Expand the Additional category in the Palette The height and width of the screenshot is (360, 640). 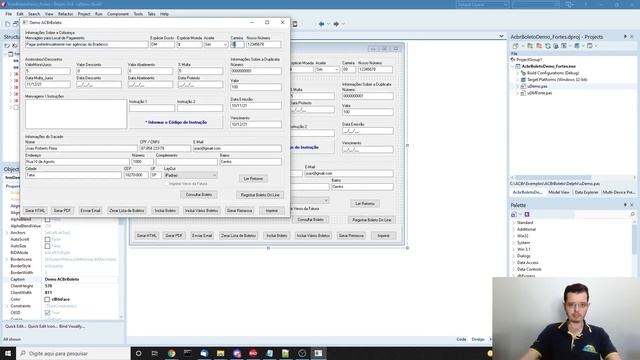(x=513, y=229)
